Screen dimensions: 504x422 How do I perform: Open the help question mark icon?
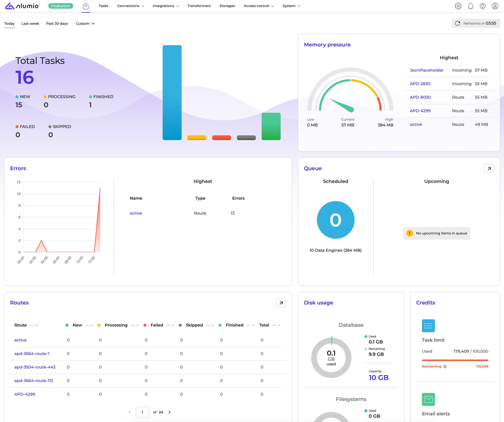click(x=482, y=6)
